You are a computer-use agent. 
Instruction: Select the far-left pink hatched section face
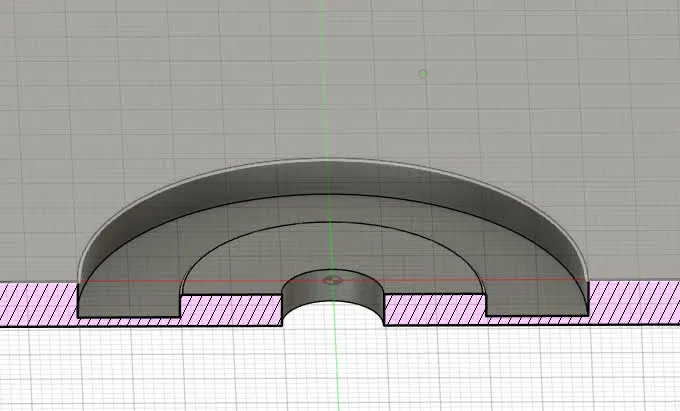point(39,303)
